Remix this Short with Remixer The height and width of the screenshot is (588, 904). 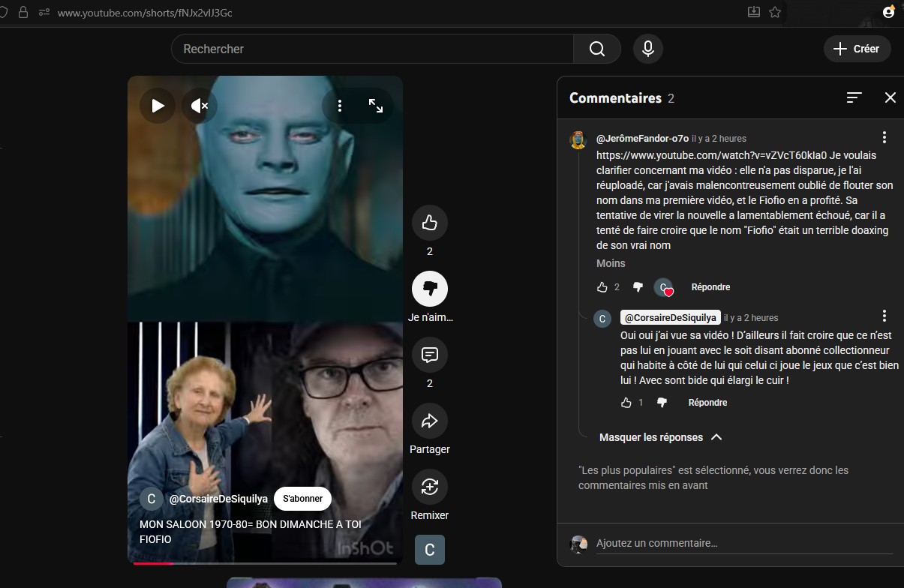click(429, 487)
